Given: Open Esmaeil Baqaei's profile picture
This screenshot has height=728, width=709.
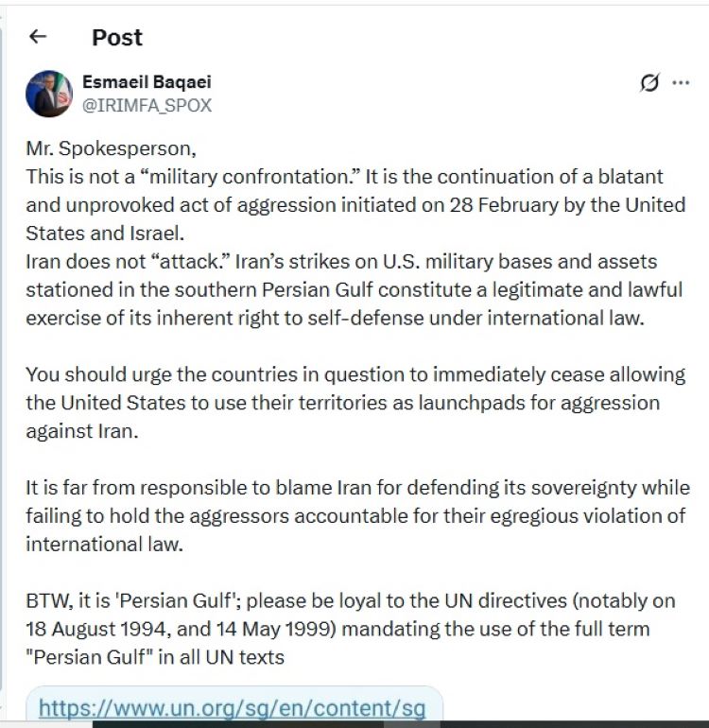Looking at the screenshot, I should coord(49,94).
